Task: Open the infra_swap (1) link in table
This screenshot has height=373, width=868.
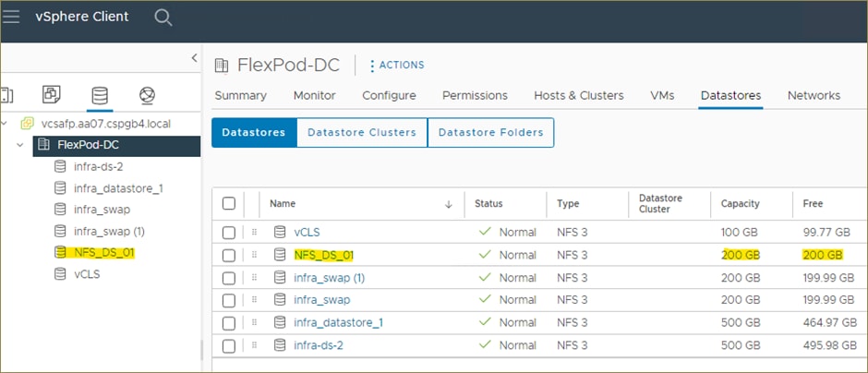Action: [x=330, y=278]
